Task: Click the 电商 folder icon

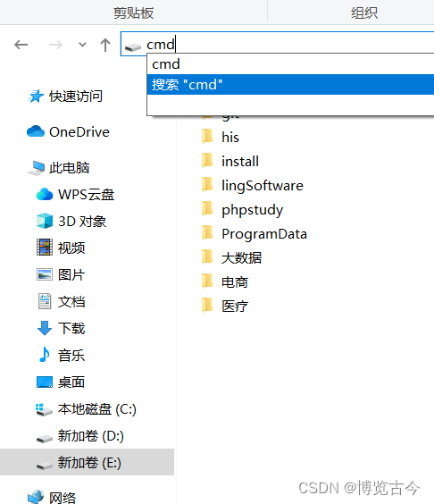Action: pos(207,281)
